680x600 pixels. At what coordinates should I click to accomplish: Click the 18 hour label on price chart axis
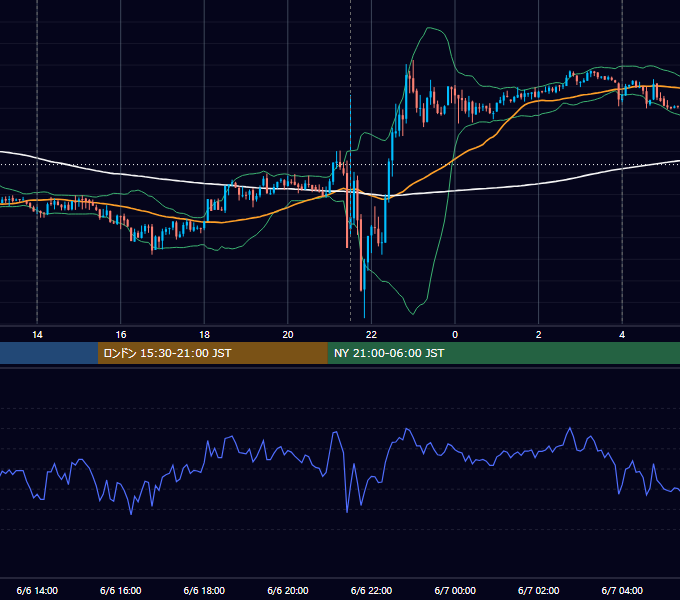(x=204, y=335)
